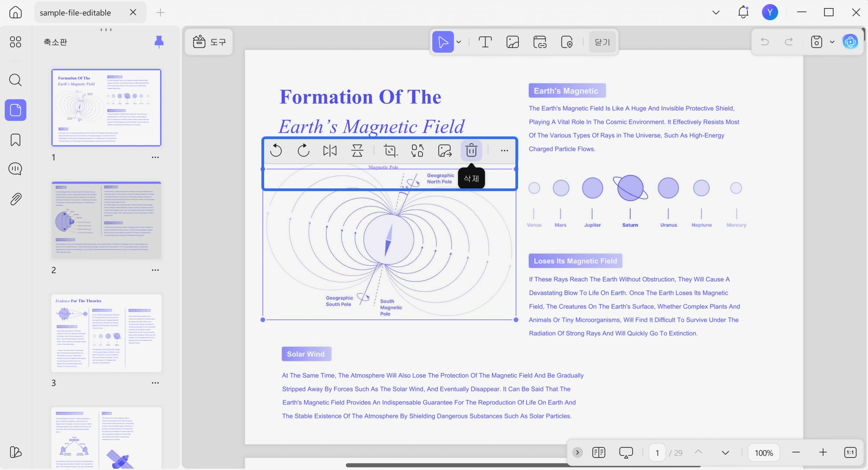Rotate image counterclockwise

click(x=276, y=150)
